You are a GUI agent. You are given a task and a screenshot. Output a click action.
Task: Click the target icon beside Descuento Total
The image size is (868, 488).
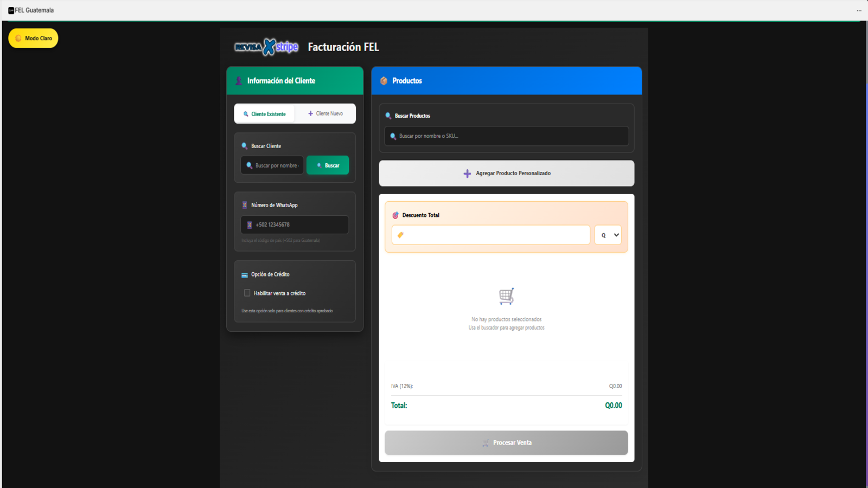[395, 215]
